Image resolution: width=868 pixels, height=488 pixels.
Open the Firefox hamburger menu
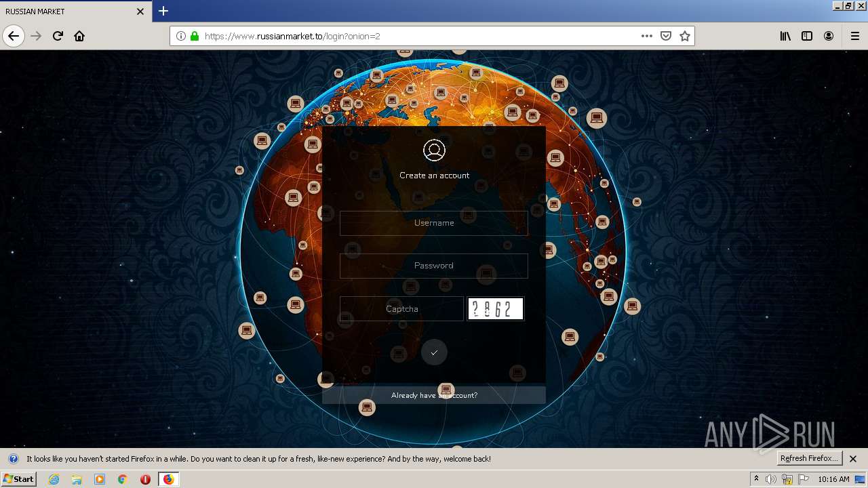(x=854, y=36)
